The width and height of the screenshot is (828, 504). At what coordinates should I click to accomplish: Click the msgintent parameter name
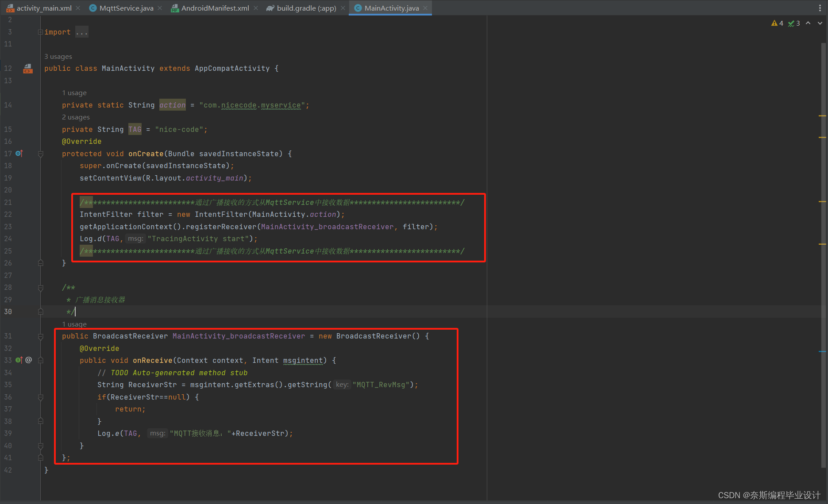(303, 360)
